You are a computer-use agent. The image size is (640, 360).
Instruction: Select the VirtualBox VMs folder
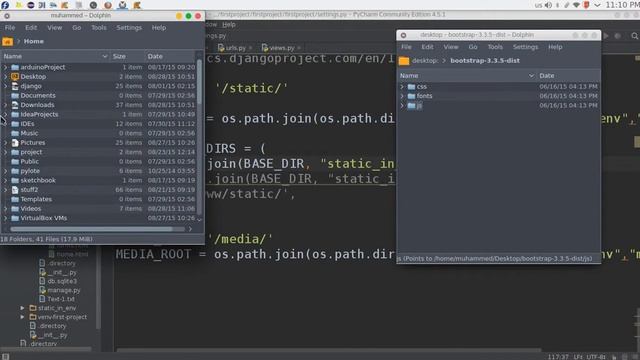(x=44, y=218)
